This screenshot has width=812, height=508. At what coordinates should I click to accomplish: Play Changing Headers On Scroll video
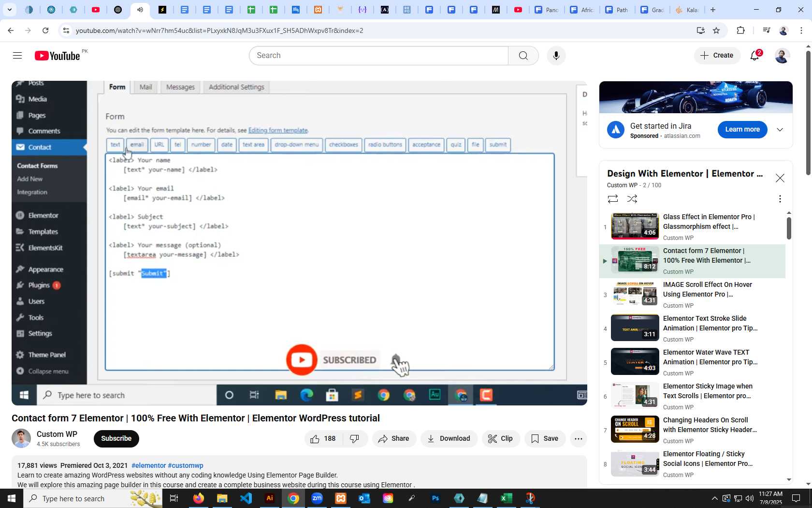click(692, 430)
